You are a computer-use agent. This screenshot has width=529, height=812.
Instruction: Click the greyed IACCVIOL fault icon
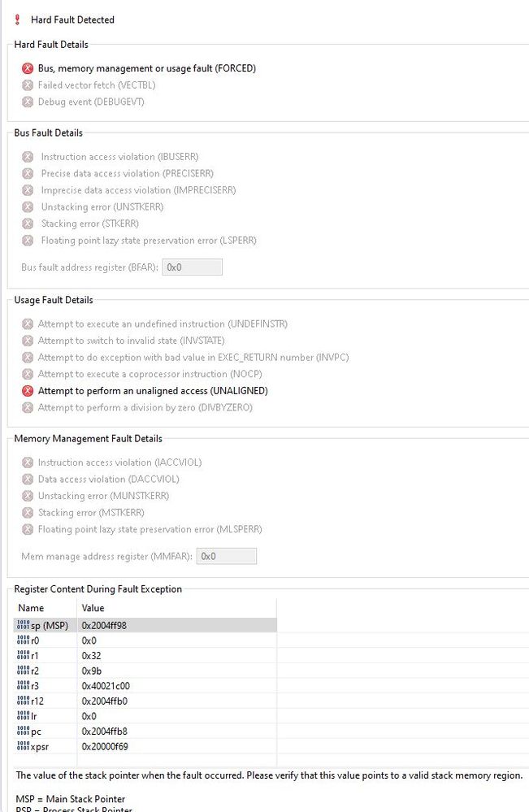pos(28,462)
